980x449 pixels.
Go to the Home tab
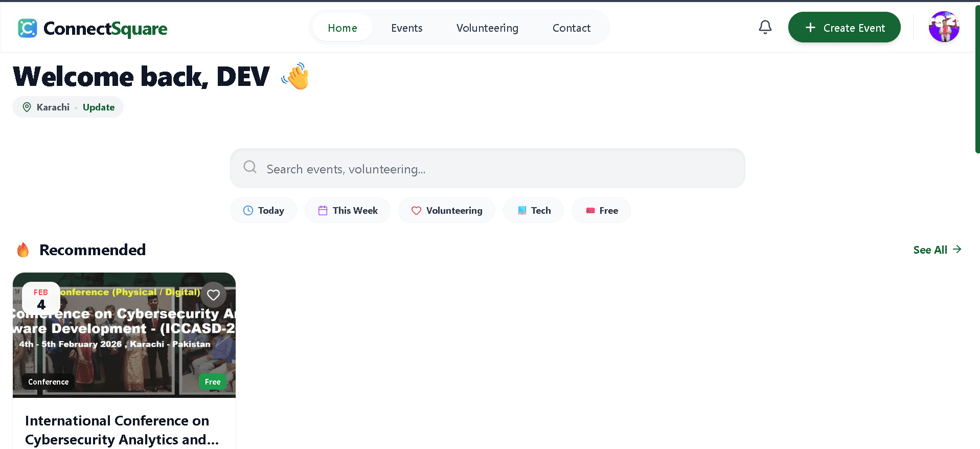click(343, 28)
